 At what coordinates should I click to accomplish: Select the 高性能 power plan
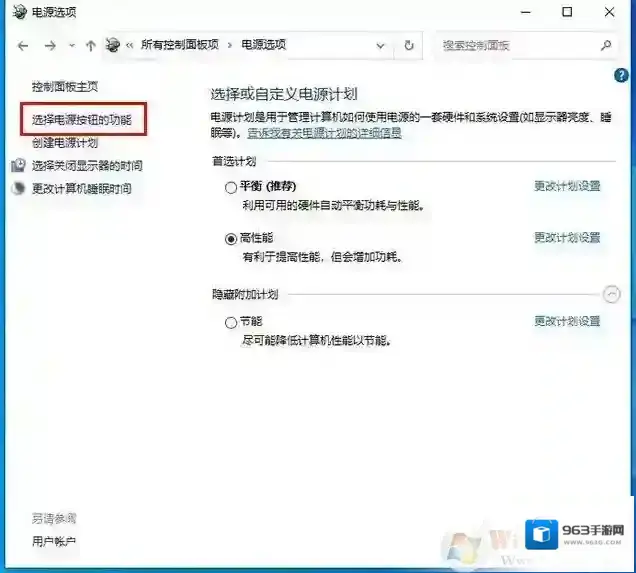tap(231, 239)
